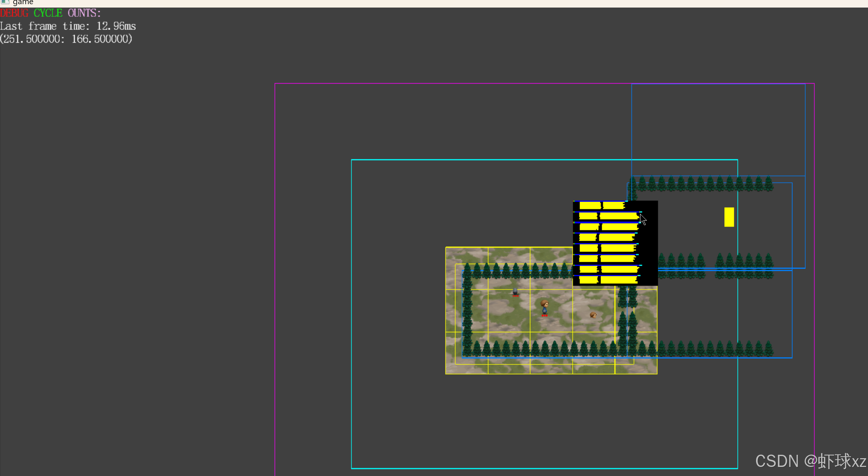Screen dimensions: 868x476
Task: Click the brown-haired hero sprite in blue
Action: 544,307
